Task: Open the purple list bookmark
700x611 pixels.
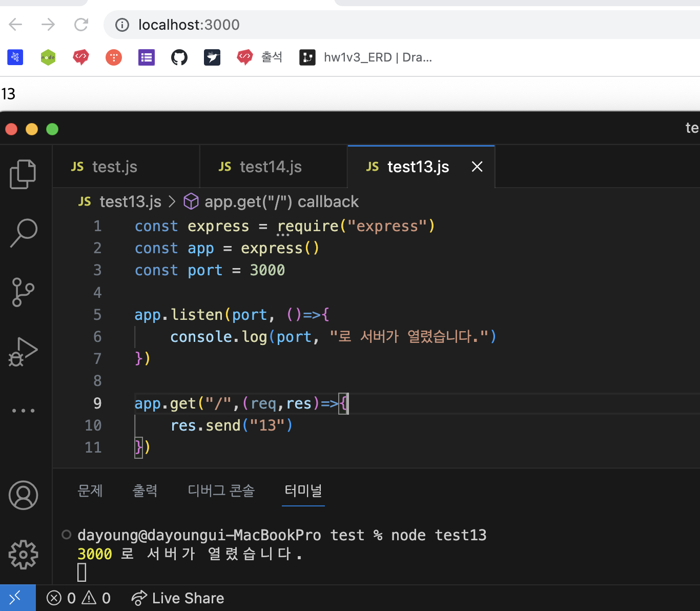Action: click(147, 57)
